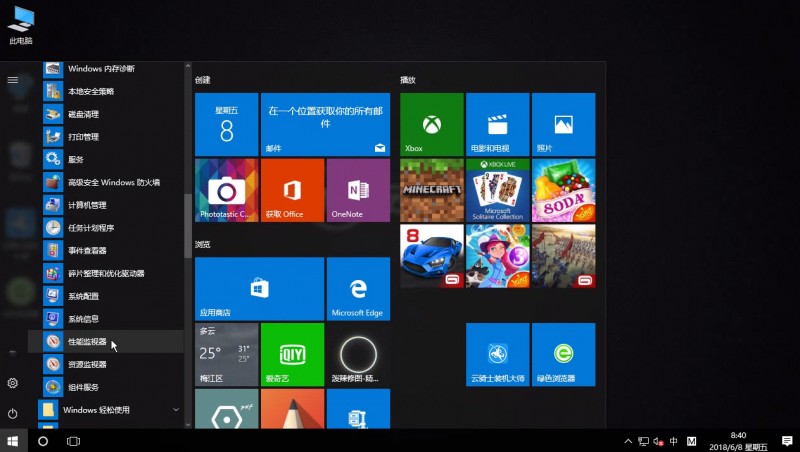Click the 获取 Office tile
Screen dimensions: 800x452
[x=292, y=190]
